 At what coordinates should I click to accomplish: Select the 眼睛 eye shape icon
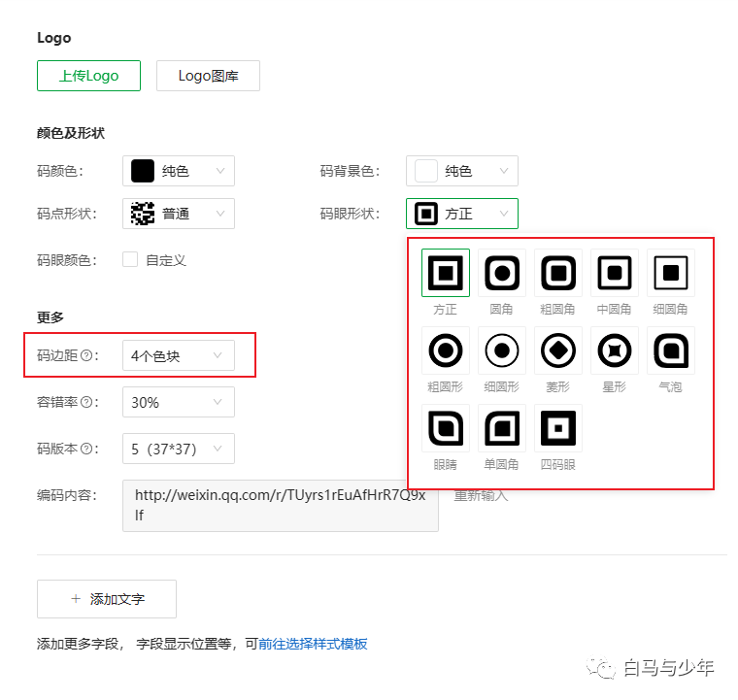point(446,428)
